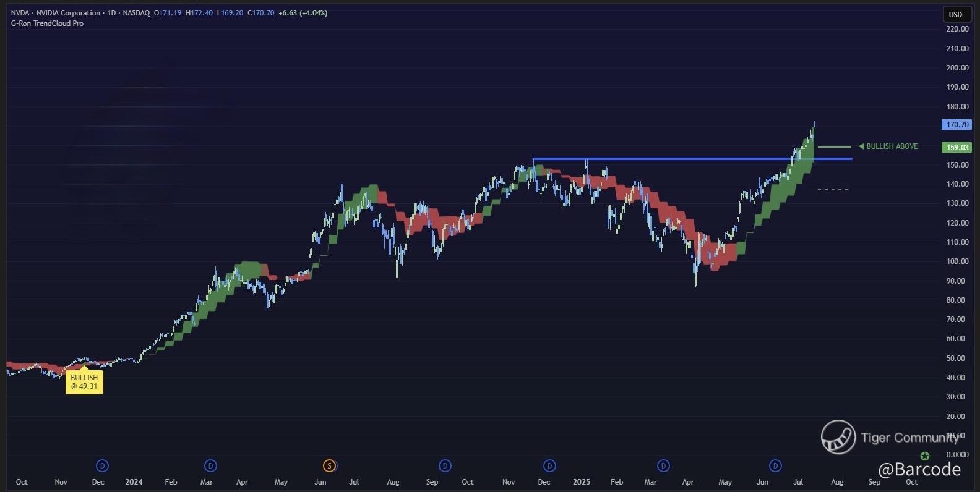Click 30.00 on the price axis
This screenshot has width=980, height=492.
(x=956, y=397)
